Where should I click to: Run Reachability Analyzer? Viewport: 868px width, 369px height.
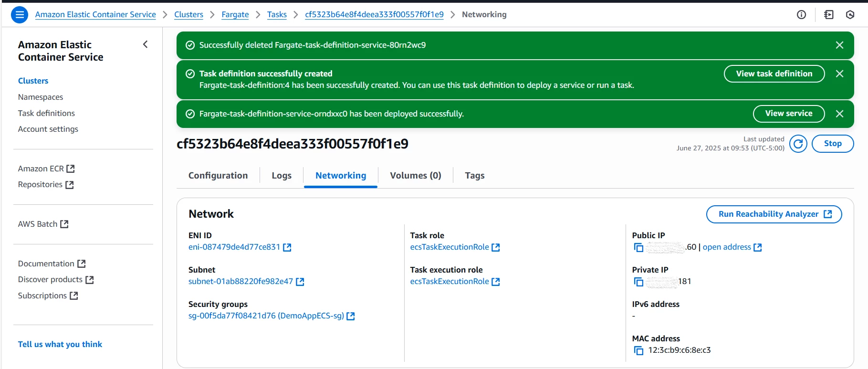click(x=774, y=214)
